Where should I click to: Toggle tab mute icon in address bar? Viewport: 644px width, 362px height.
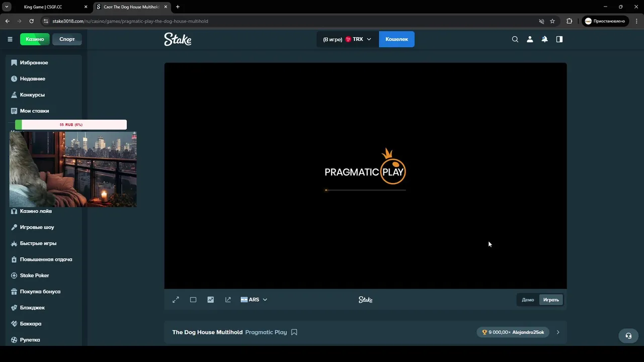(x=541, y=21)
